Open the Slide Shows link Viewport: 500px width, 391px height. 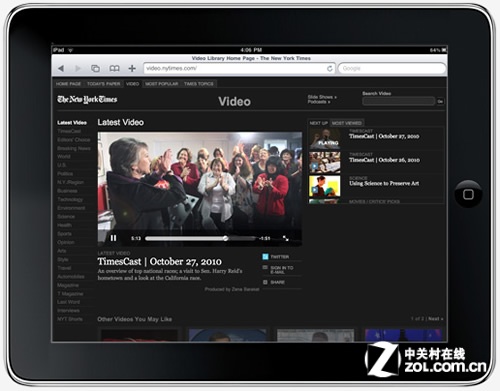coord(322,97)
